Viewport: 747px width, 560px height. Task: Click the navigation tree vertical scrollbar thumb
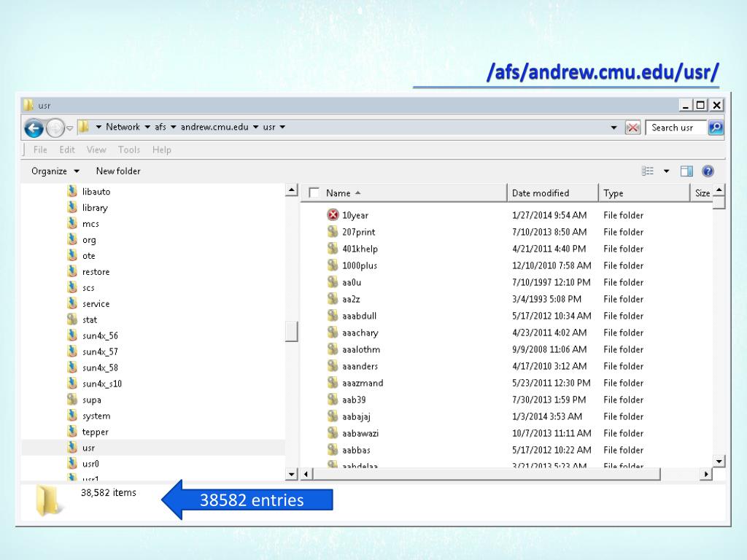tap(292, 332)
